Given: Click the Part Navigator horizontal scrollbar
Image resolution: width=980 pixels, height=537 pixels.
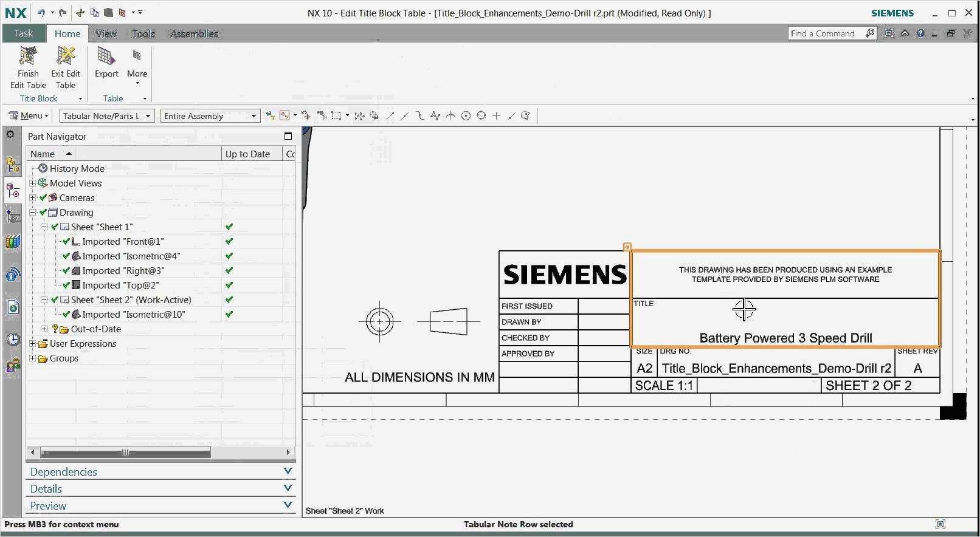Looking at the screenshot, I should [x=125, y=452].
